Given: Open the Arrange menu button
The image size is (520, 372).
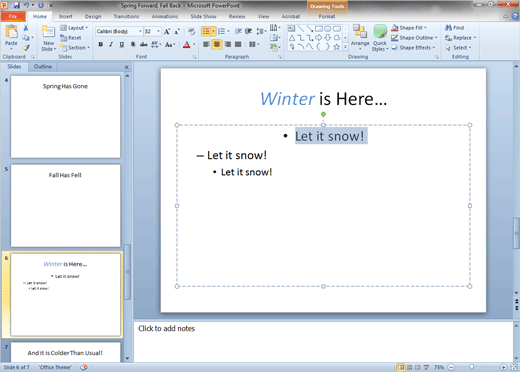Looking at the screenshot, I should click(360, 37).
